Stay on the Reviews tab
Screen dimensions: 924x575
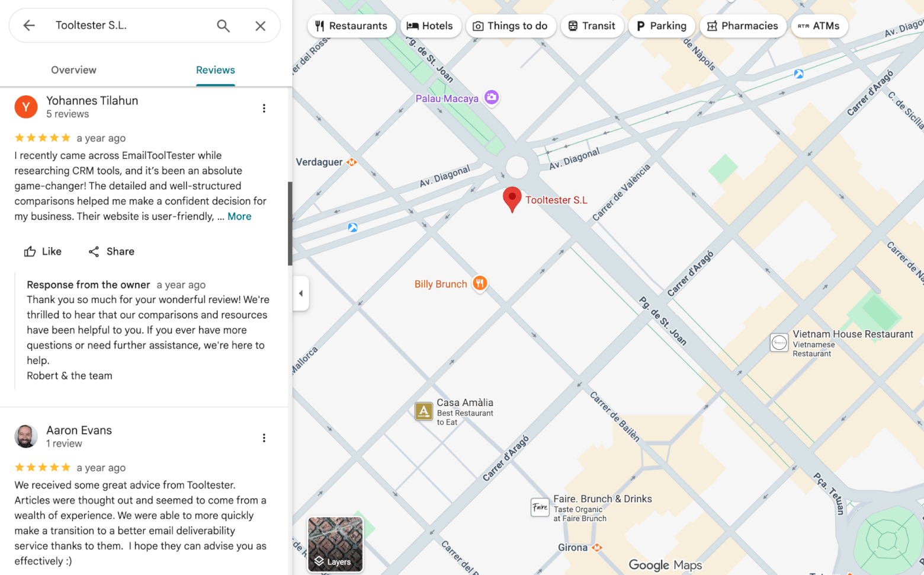(x=215, y=70)
